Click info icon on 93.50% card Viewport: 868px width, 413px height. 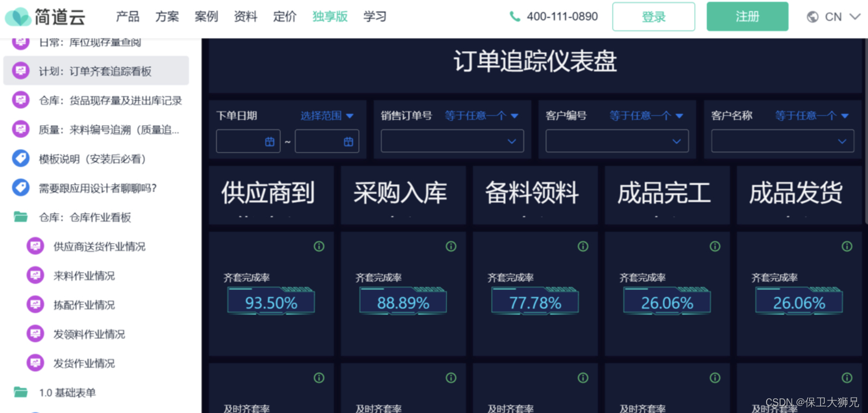tap(319, 246)
